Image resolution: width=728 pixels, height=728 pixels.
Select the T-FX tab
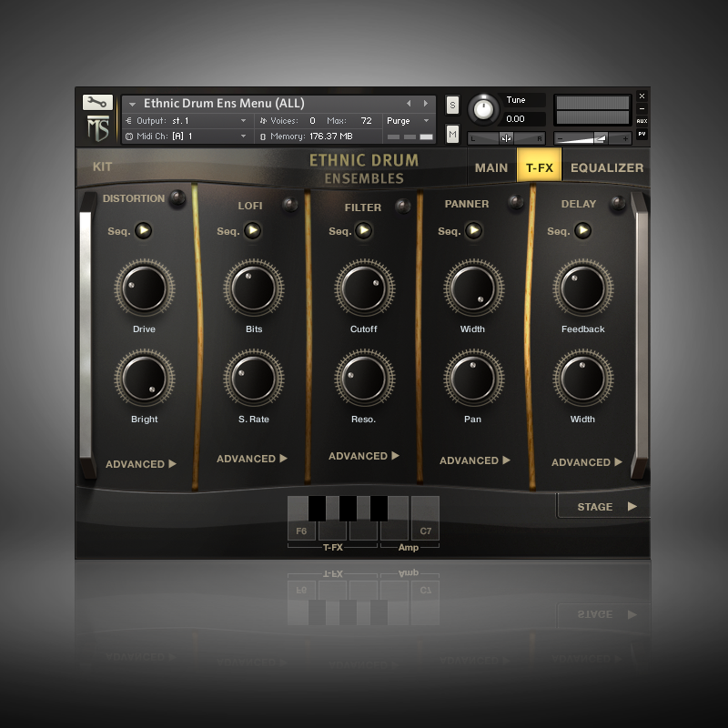tap(540, 166)
